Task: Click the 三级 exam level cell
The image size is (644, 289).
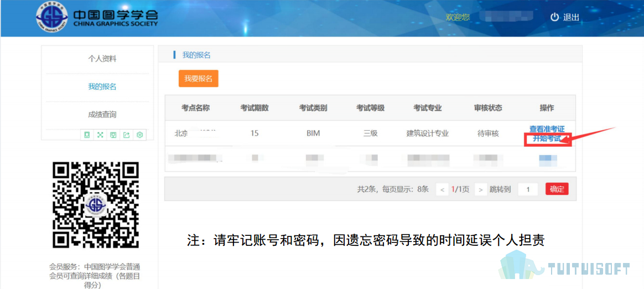Action: coord(371,133)
